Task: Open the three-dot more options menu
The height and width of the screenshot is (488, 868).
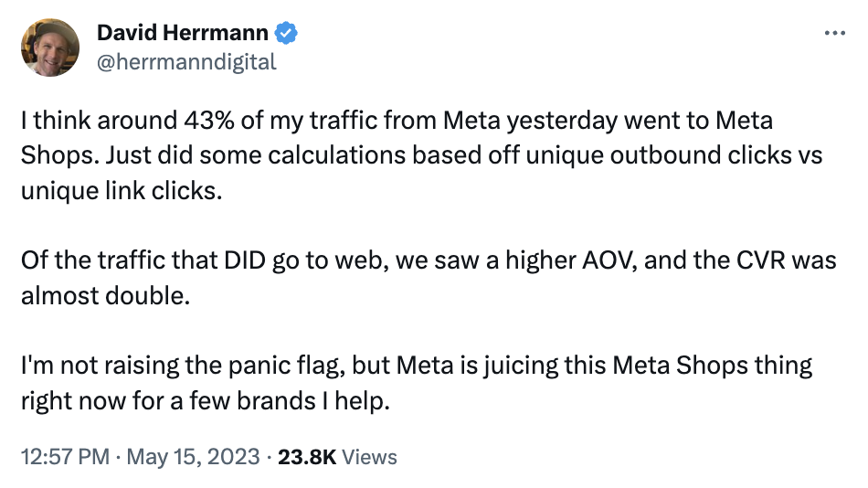Action: tap(834, 33)
